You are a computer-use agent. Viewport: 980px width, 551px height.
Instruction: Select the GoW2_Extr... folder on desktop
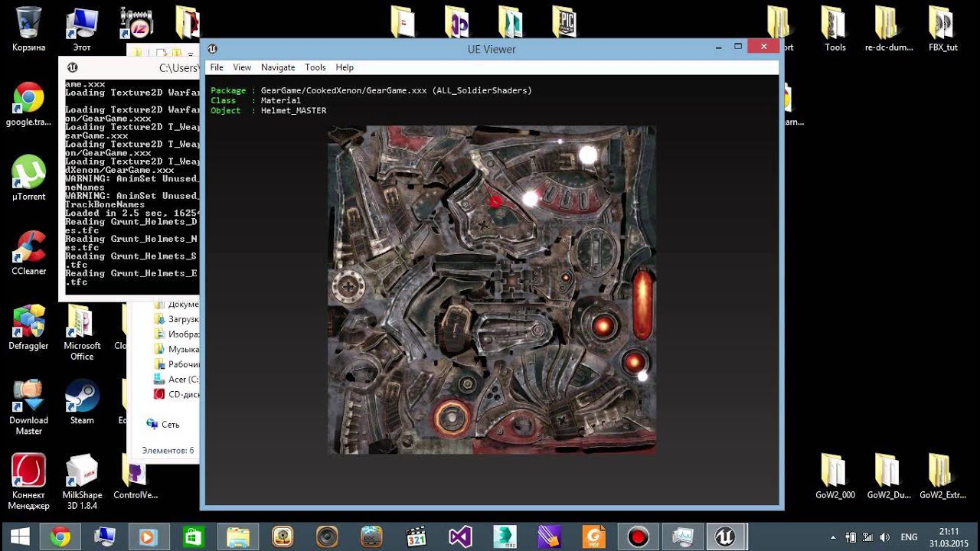[x=942, y=476]
